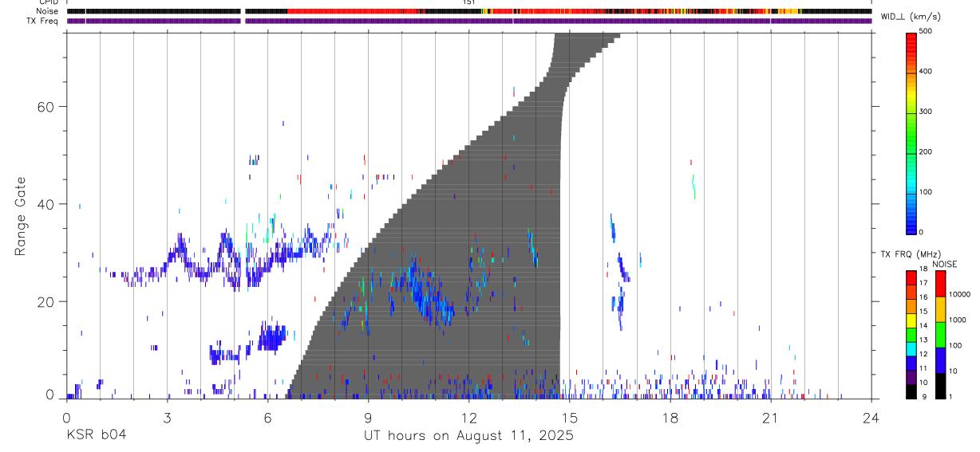Click the 1 label on NOISE legend
The height and width of the screenshot is (452, 980).
949,396
